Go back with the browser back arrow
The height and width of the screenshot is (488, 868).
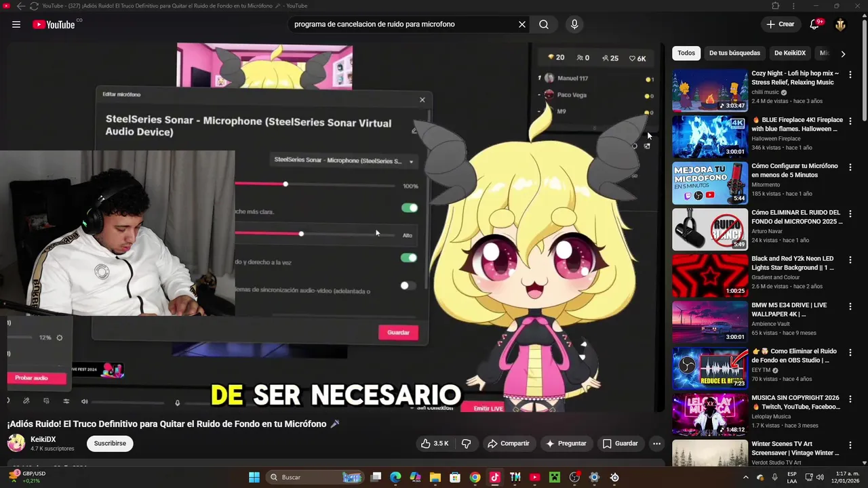pyautogui.click(x=20, y=6)
